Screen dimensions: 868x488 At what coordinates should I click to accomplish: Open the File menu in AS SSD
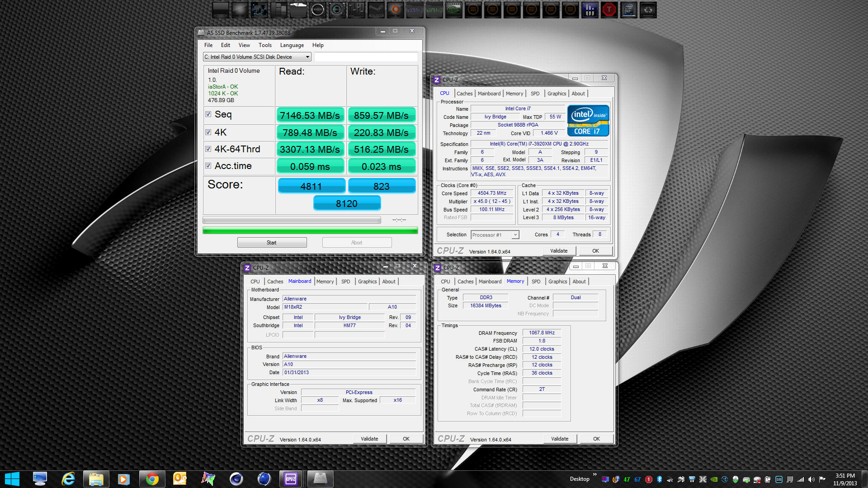point(208,45)
